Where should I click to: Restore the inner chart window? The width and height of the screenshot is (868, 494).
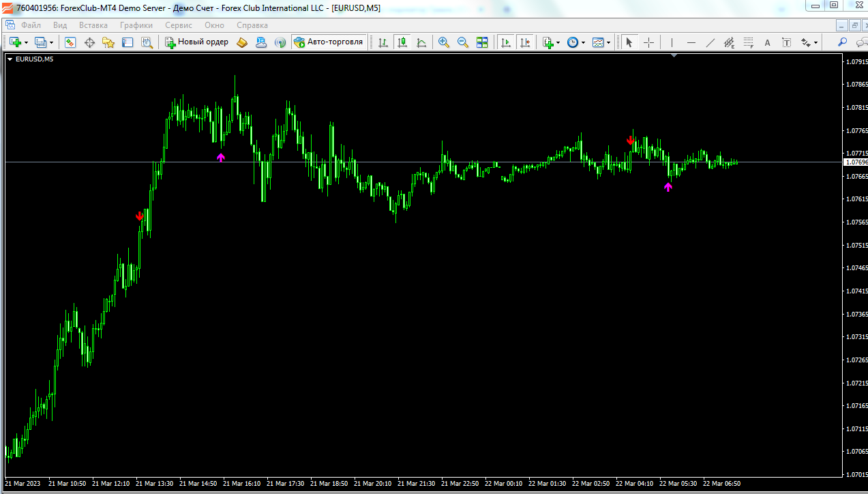pos(854,25)
